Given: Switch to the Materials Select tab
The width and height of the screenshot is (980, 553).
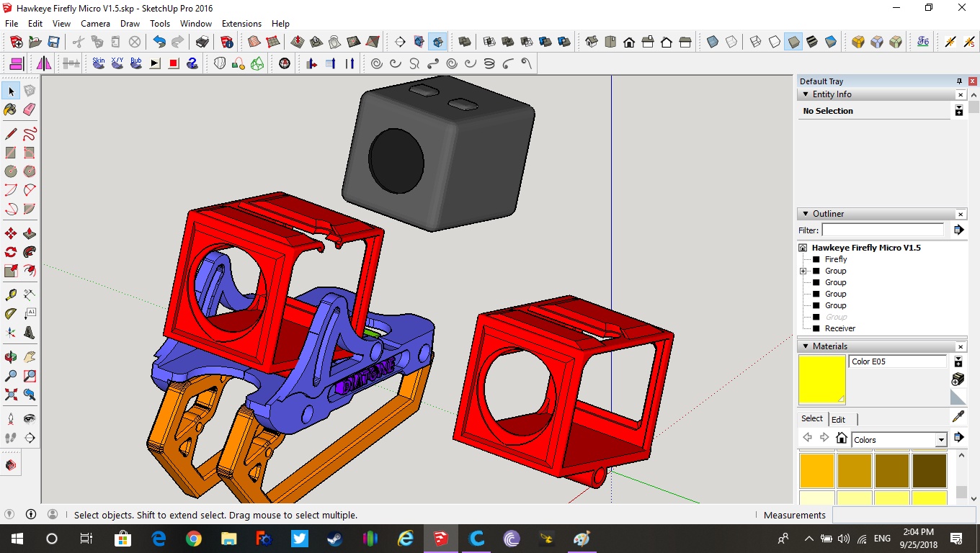Looking at the screenshot, I should pos(811,418).
